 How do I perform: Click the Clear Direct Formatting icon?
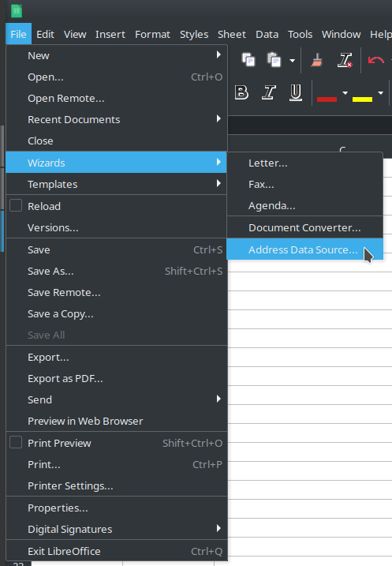click(x=345, y=60)
